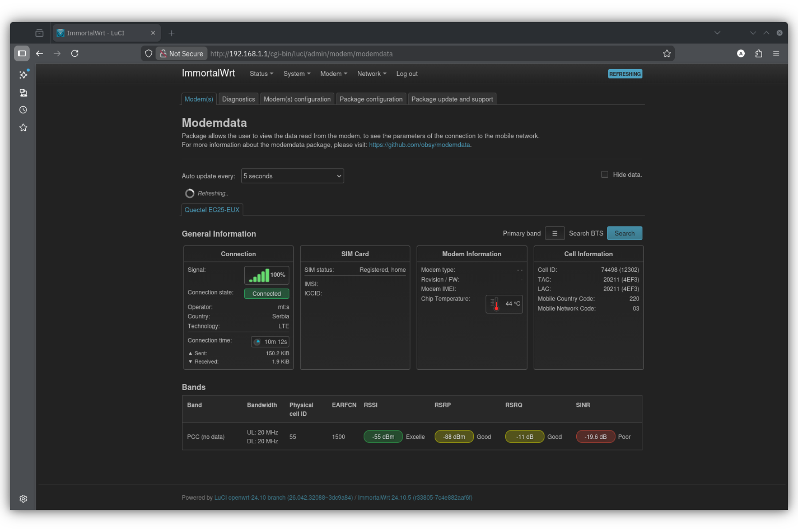
Task: Open the browser hamburger application menu
Action: [x=776, y=54]
